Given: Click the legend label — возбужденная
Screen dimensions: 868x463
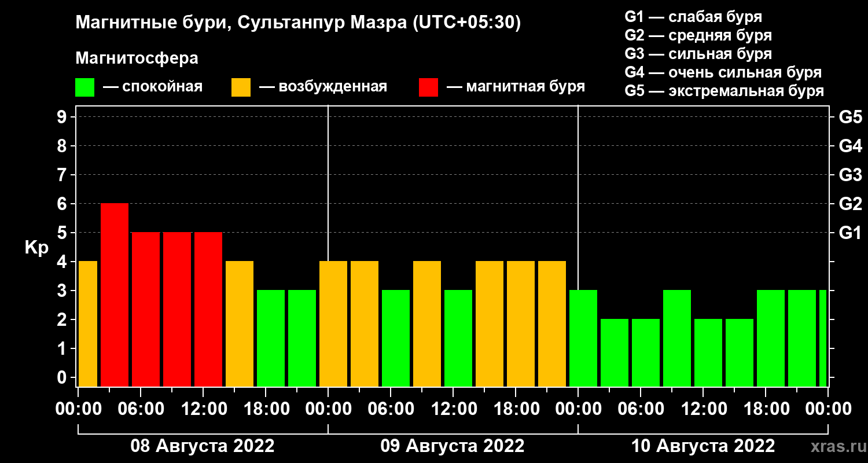Looking at the screenshot, I should point(323,87).
